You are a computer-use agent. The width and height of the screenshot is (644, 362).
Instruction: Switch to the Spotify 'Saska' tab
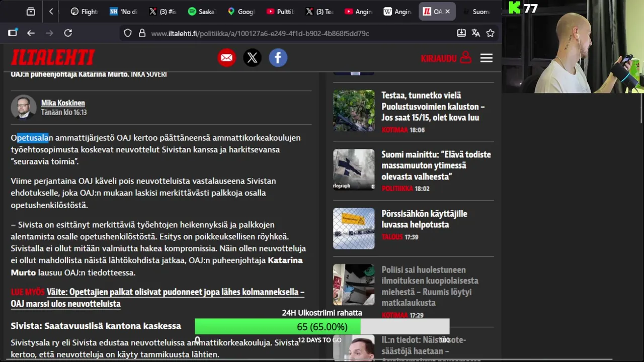(x=201, y=12)
